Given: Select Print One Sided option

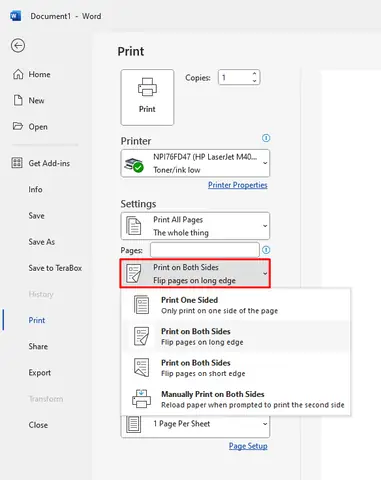Looking at the screenshot, I should point(236,305).
